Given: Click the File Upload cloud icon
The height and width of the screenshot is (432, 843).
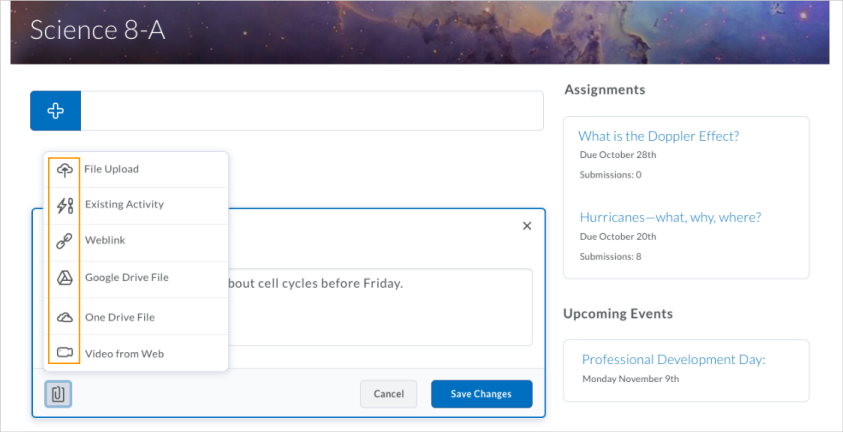Looking at the screenshot, I should point(65,170).
